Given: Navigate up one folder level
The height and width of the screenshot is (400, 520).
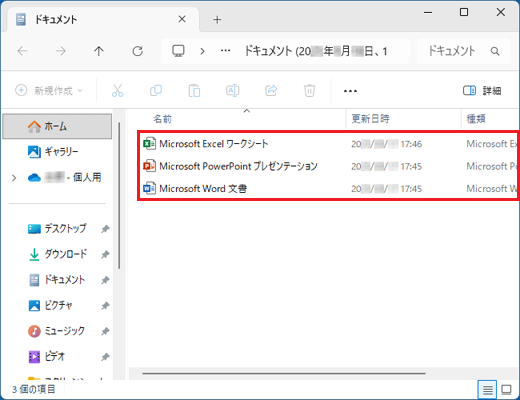Looking at the screenshot, I should 99,51.
